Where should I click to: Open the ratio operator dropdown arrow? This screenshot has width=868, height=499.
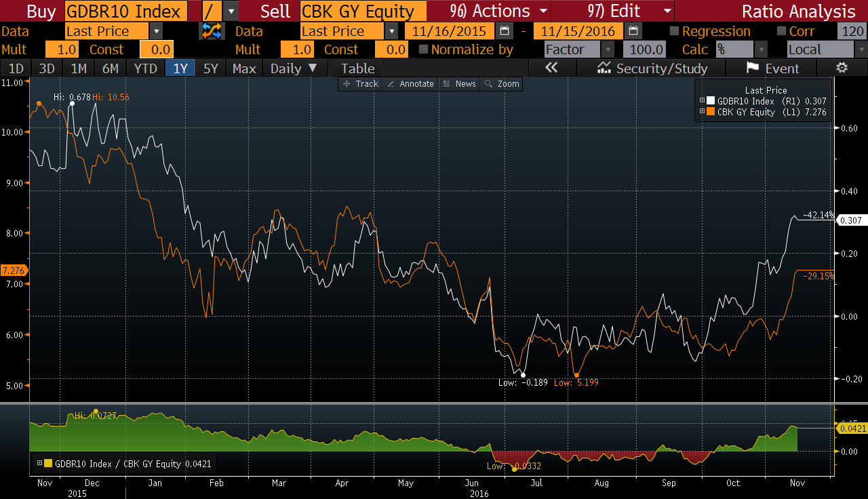231,11
